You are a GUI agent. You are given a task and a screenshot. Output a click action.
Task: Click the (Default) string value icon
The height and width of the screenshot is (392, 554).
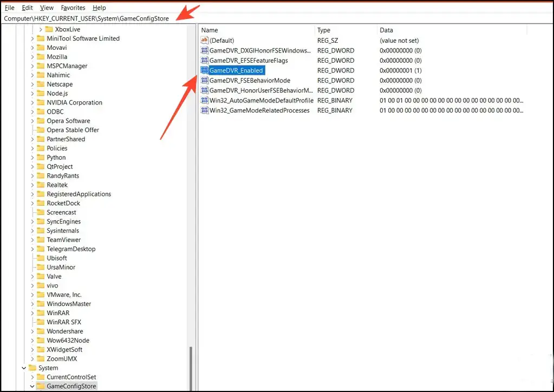[x=205, y=40]
